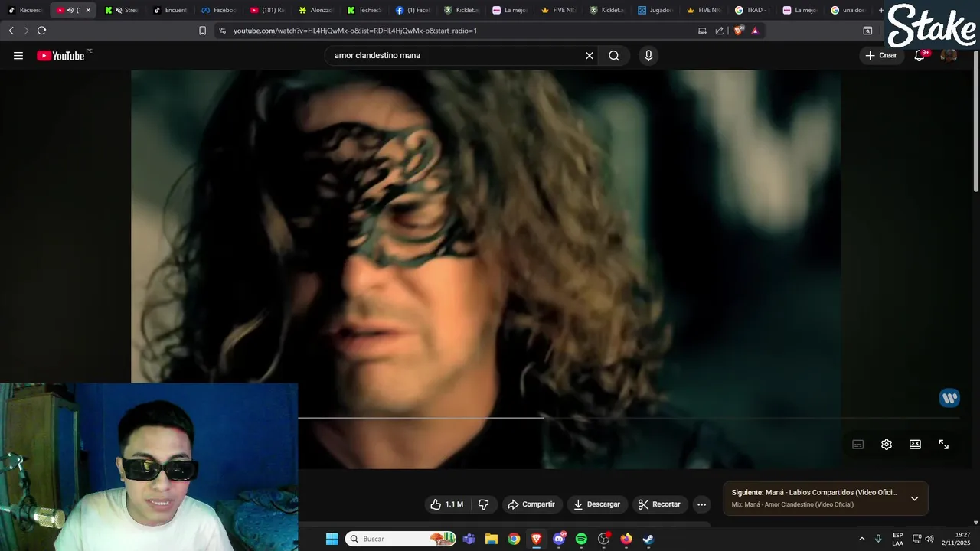Screen dimensions: 980x551
Task: Go forward in the browser
Action: [x=26, y=31]
